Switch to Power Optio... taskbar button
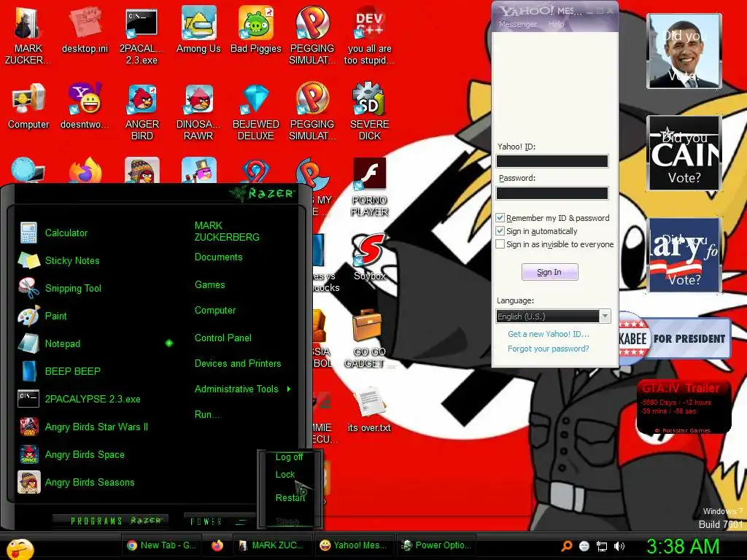 [436, 545]
